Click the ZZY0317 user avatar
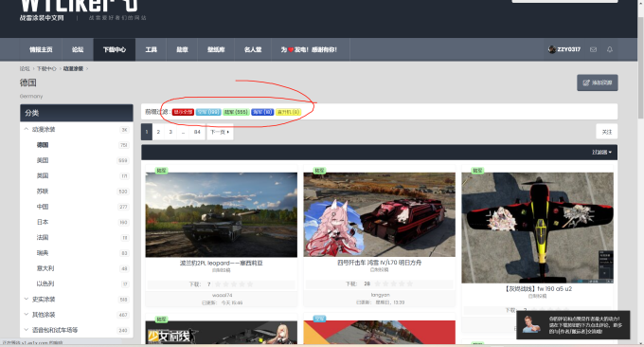The image size is (644, 347). (x=551, y=49)
